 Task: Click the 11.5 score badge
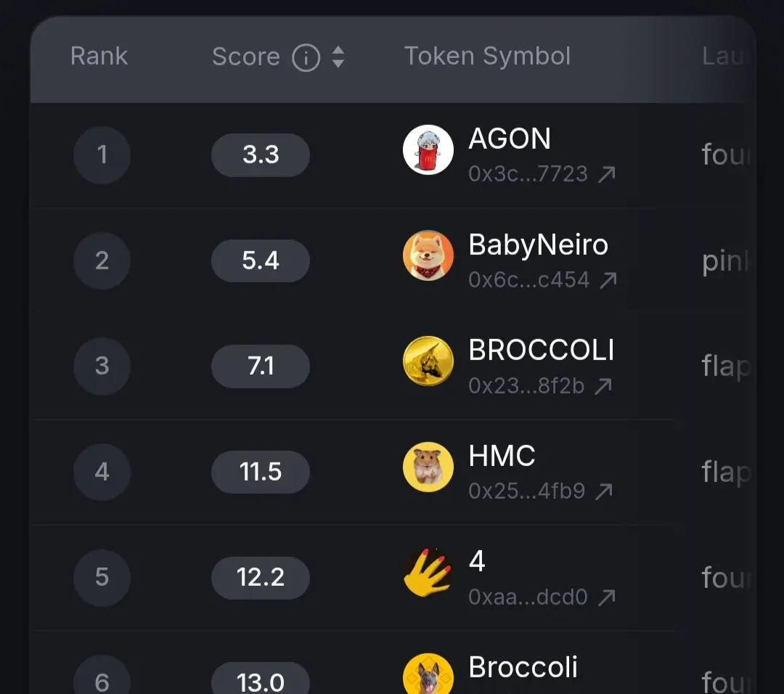[x=261, y=472]
